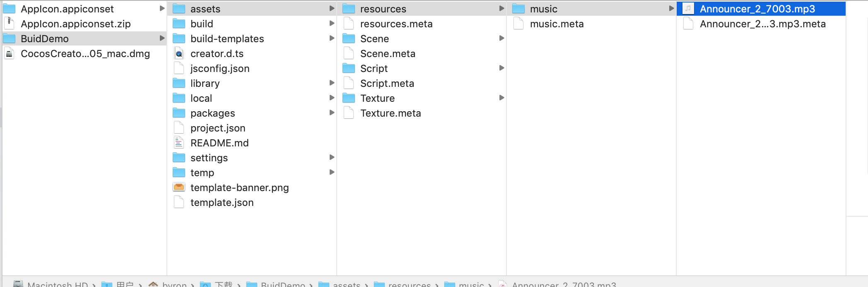Expand the AppIcon.appiconset folder arrow
This screenshot has height=287, width=868.
(162, 9)
